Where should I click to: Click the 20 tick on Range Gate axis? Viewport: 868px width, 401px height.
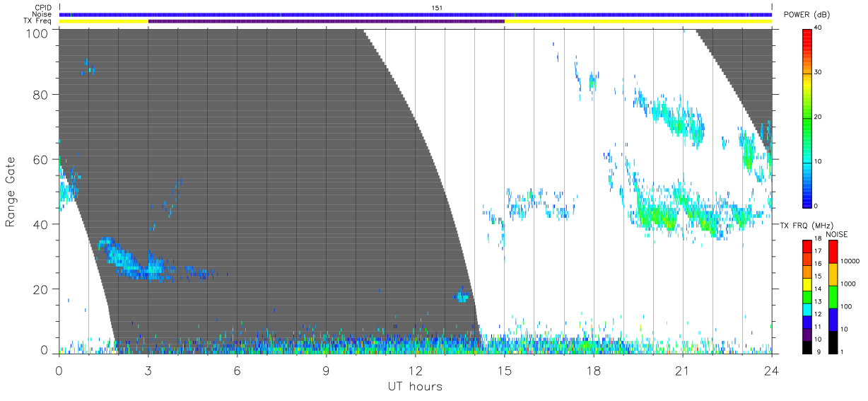(x=40, y=289)
